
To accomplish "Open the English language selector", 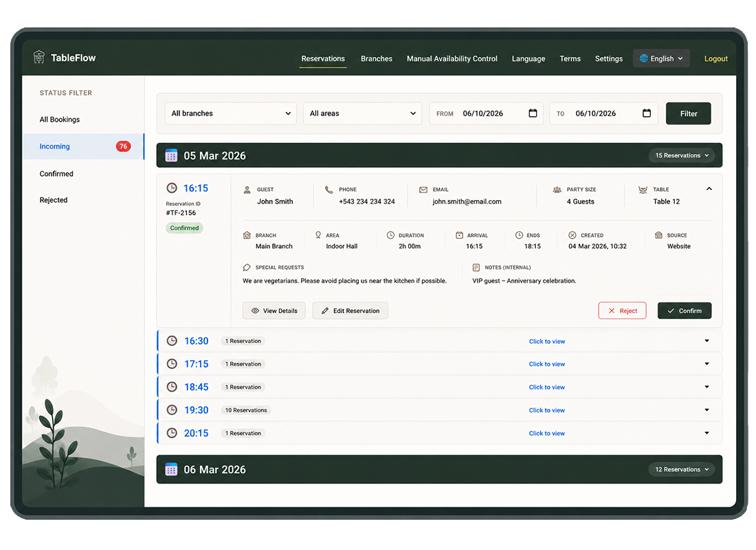I will click(661, 58).
